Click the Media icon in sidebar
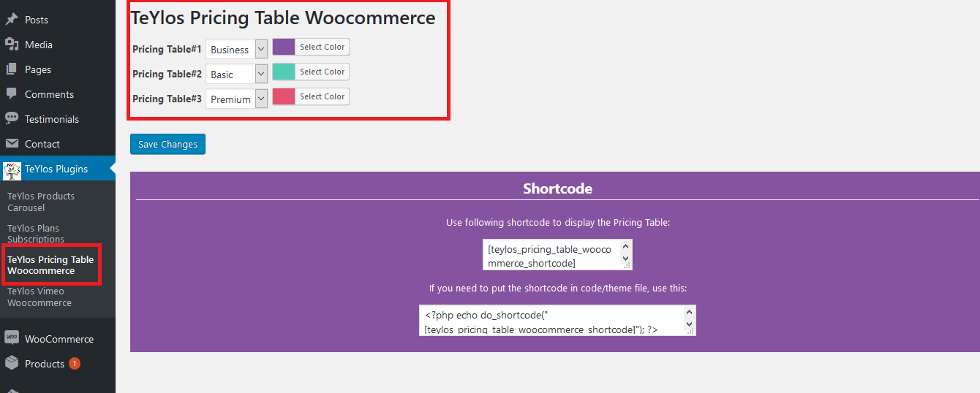This screenshot has width=980, height=393. (x=12, y=45)
